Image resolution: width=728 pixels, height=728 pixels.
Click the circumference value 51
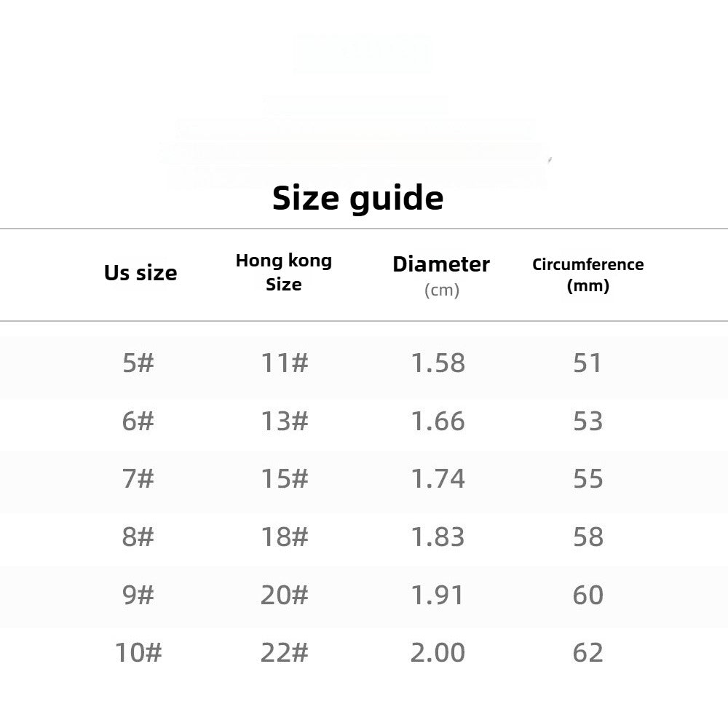587,363
